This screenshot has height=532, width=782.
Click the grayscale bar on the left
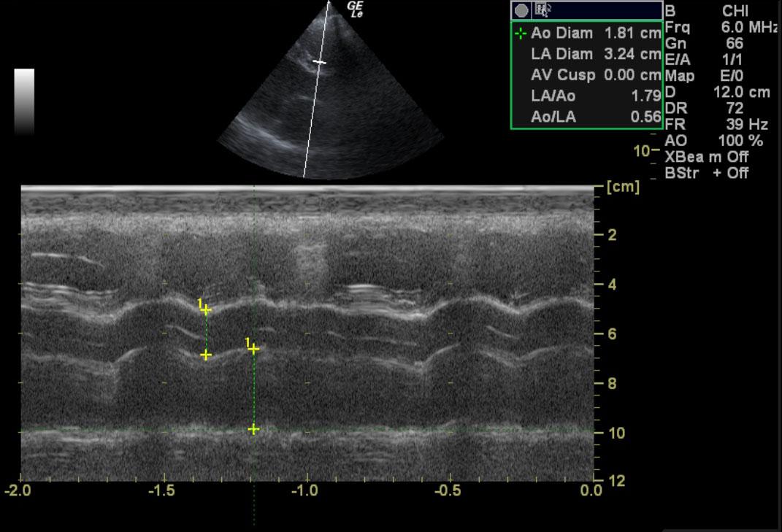tap(24, 101)
